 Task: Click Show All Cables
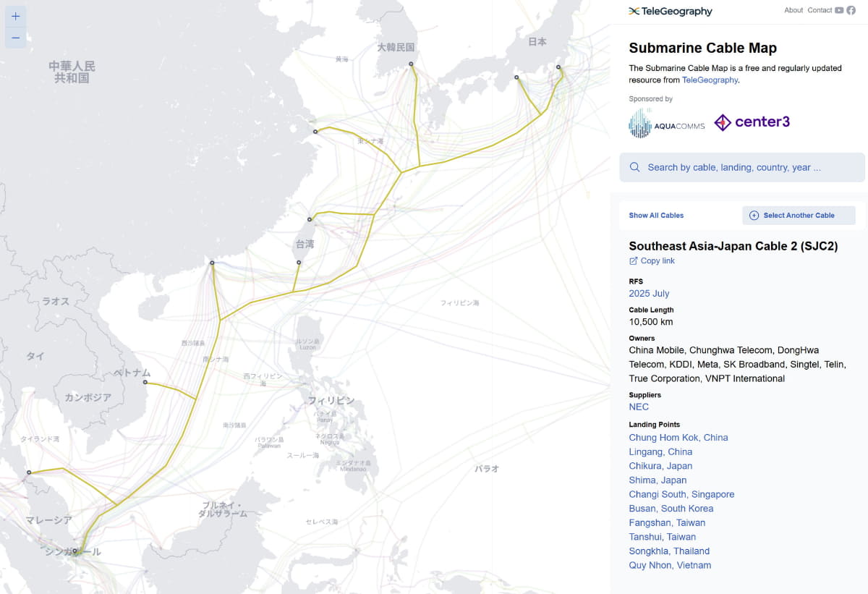click(x=656, y=215)
